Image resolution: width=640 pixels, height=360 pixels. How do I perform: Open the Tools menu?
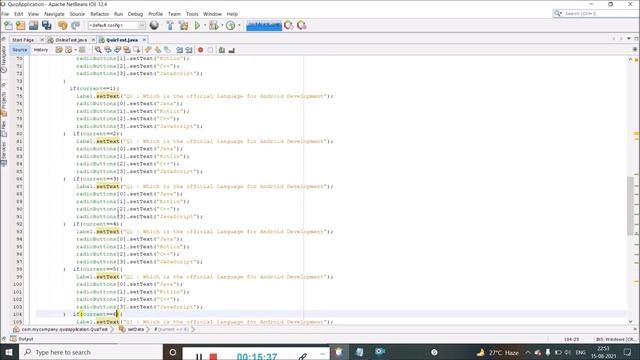(x=192, y=14)
